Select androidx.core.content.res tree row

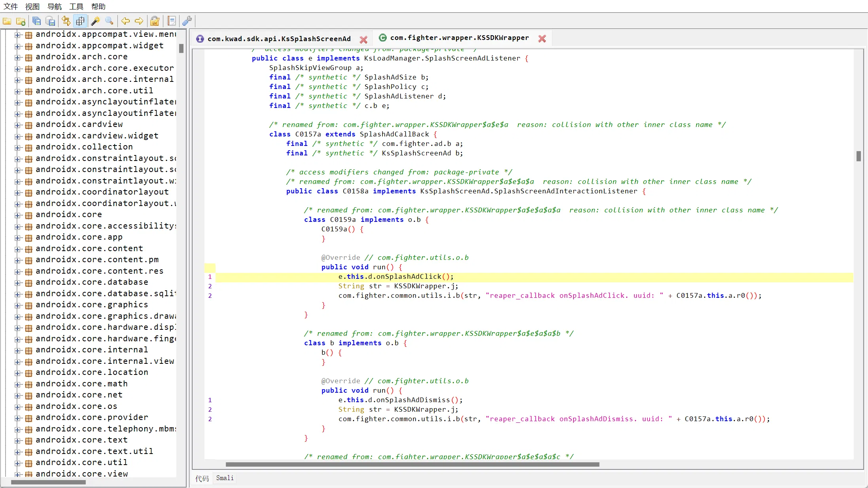(x=99, y=271)
